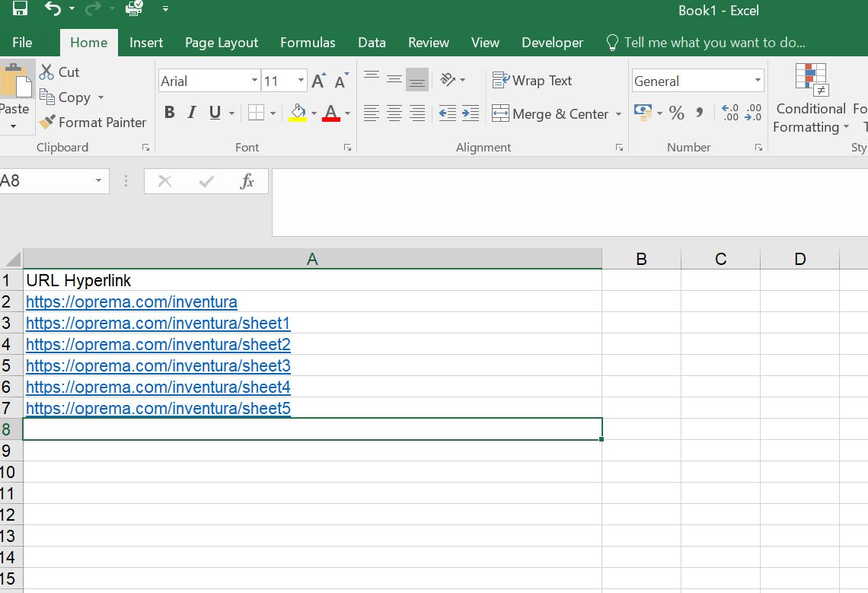This screenshot has height=593, width=868.
Task: Switch to Formulas tab
Action: (308, 43)
